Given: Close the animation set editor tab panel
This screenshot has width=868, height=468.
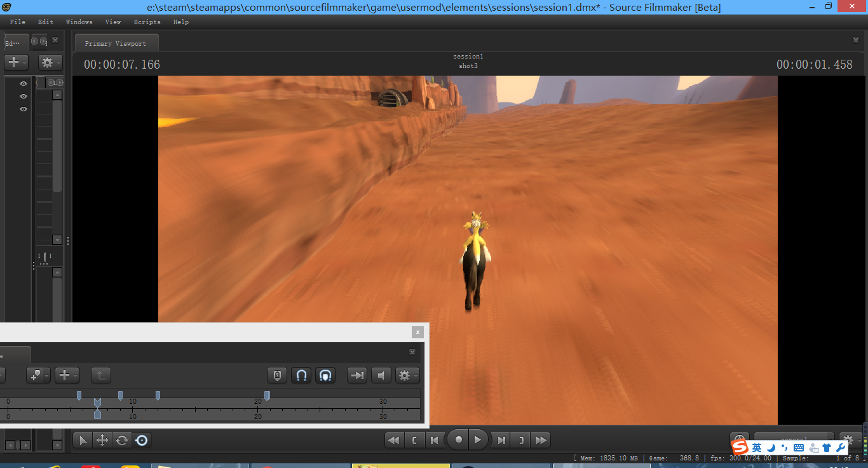Looking at the screenshot, I should coord(55,40).
